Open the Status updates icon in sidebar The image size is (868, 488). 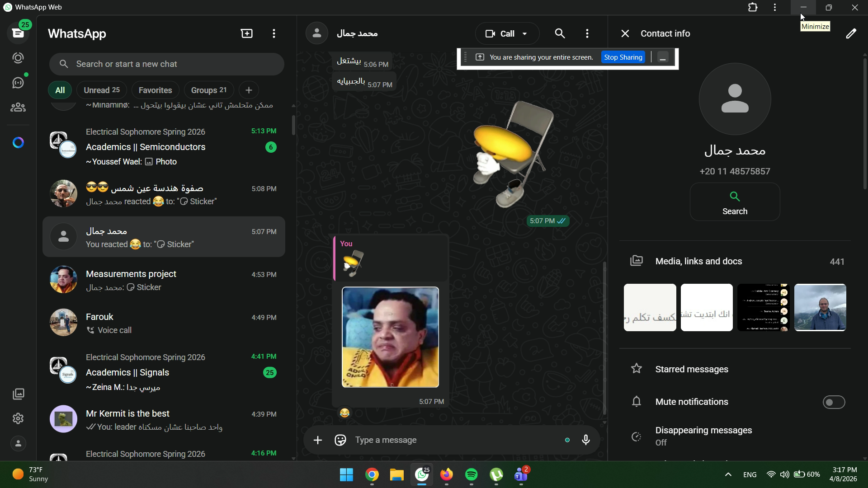[x=18, y=58]
